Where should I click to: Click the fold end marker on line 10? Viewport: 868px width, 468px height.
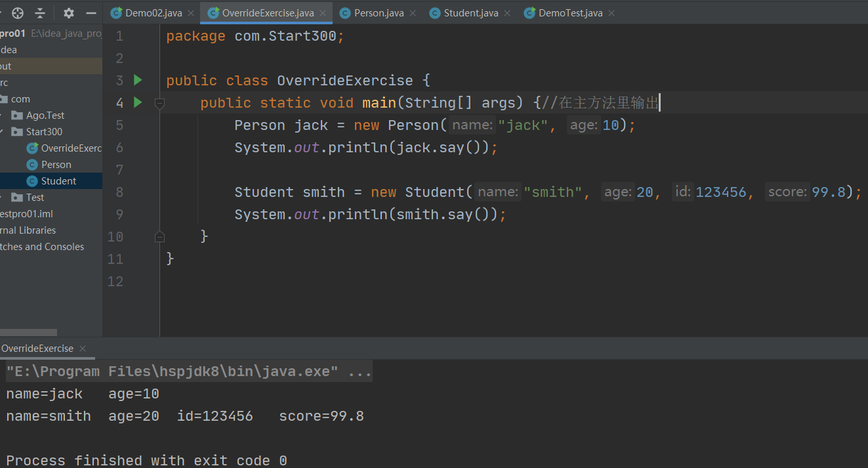tap(159, 236)
